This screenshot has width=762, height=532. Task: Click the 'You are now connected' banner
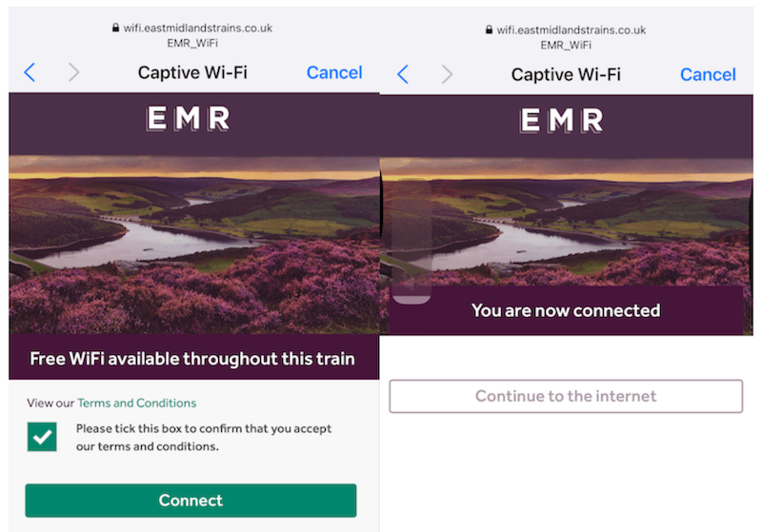[x=566, y=310]
